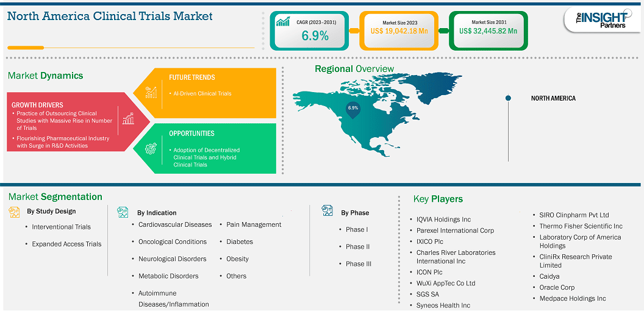Click 'AI-Driven Clinical Trials' text
Image resolution: width=644 pixels, height=322 pixels.
tap(202, 93)
